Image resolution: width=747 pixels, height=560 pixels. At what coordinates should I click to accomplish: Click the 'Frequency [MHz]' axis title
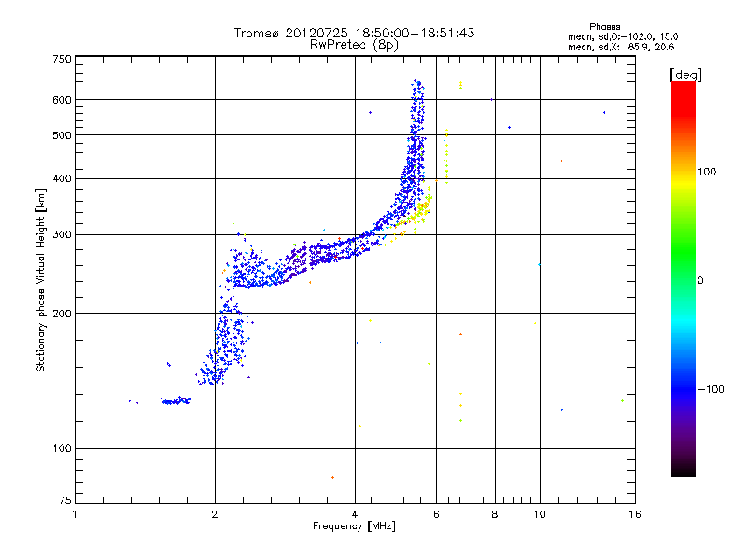354,526
